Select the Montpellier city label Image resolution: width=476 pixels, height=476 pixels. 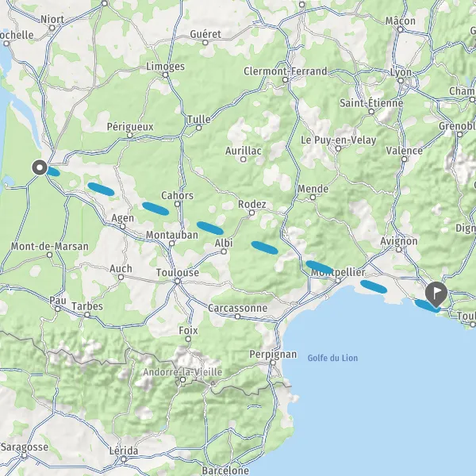(x=337, y=272)
